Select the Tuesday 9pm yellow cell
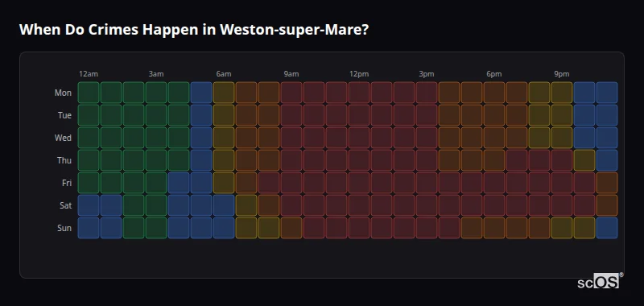The width and height of the screenshot is (644, 306). click(x=562, y=115)
